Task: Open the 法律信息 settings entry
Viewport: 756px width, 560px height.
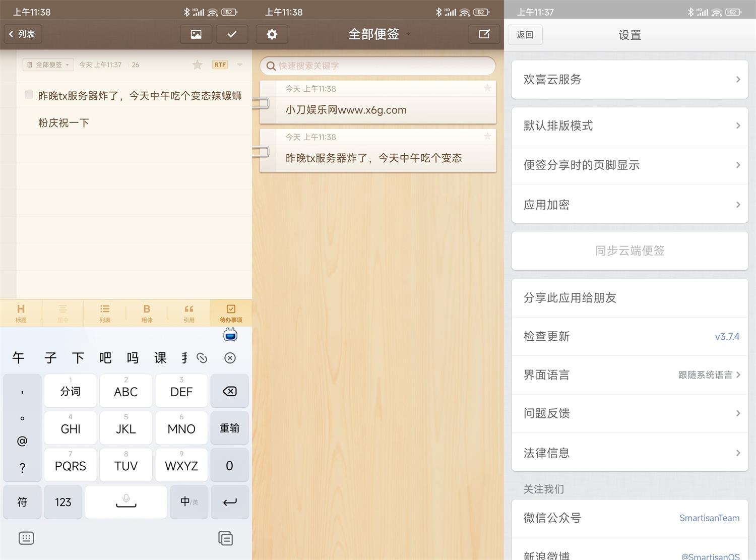Action: tap(629, 453)
